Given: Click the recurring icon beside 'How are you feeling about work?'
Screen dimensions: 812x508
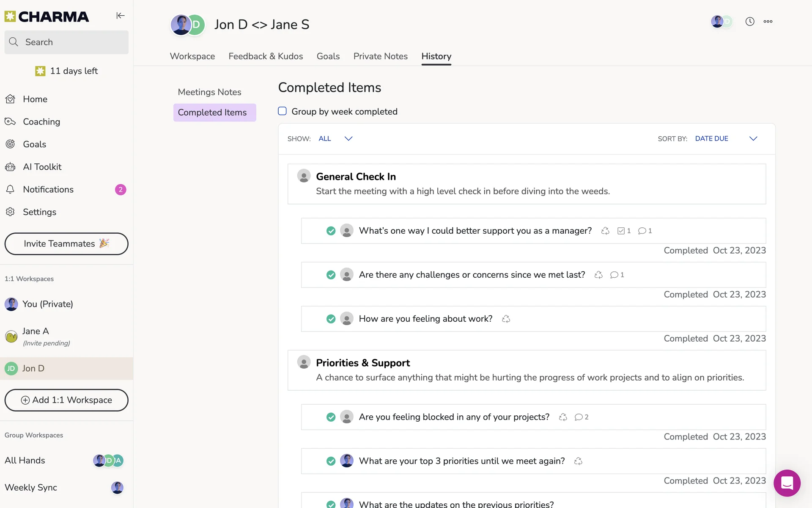Looking at the screenshot, I should pos(506,319).
